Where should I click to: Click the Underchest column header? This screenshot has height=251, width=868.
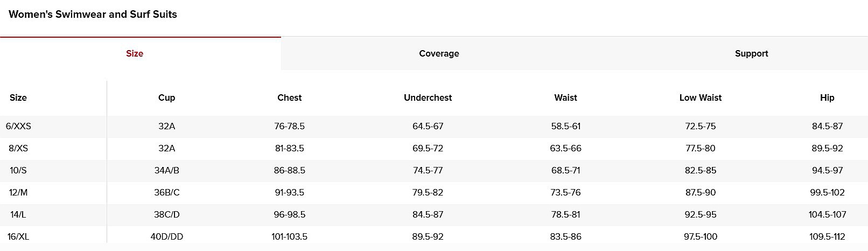(x=428, y=97)
